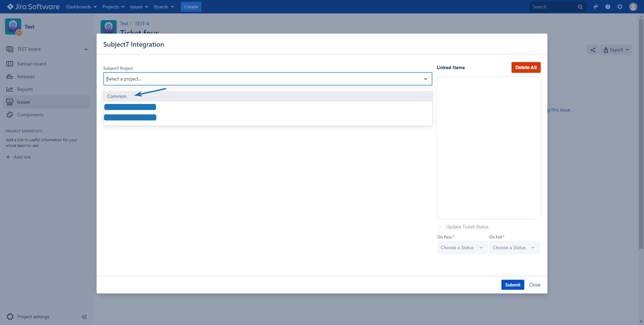Open the On Pass status dropdown
Image resolution: width=644 pixels, height=325 pixels.
[x=462, y=248]
